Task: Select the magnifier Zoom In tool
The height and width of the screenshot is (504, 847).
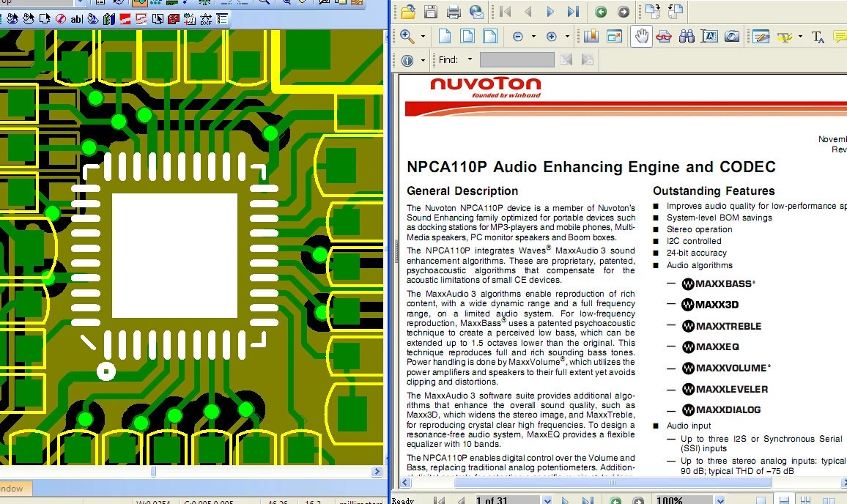Action: coord(407,36)
